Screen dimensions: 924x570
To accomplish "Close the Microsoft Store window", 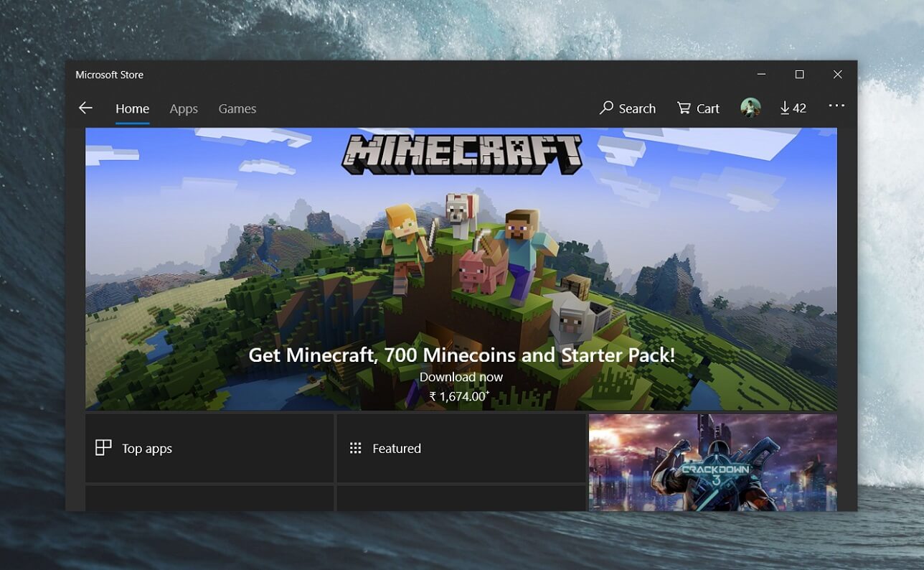I will [838, 75].
